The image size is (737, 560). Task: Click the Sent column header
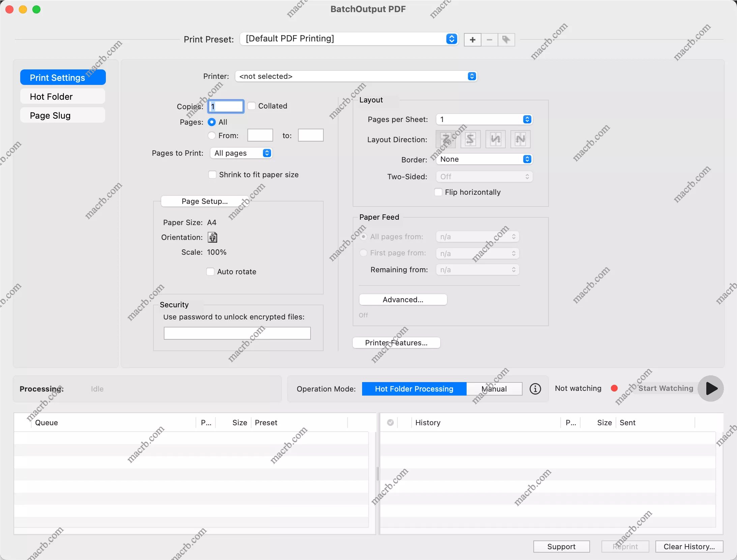656,423
